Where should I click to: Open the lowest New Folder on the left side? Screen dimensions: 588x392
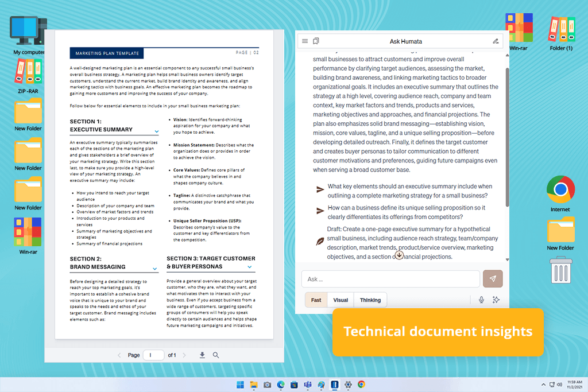28,194
